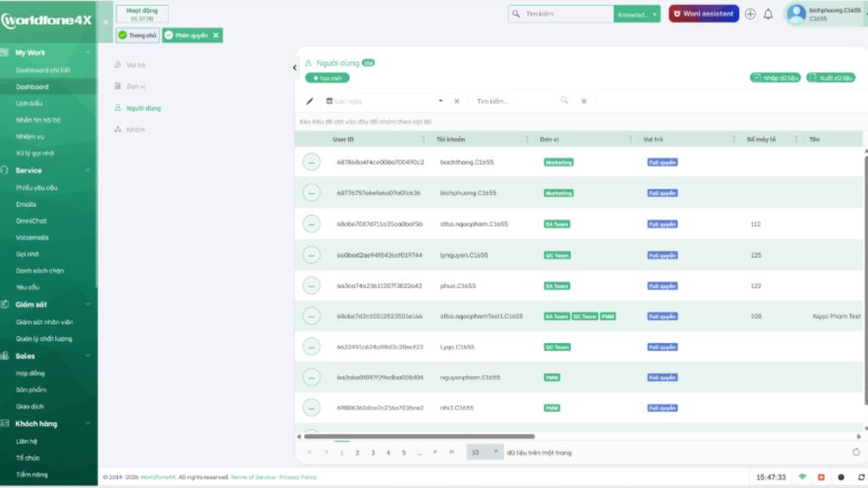The height and width of the screenshot is (488, 868).
Task: Focus the table Tìm kiếm search input
Action: tap(517, 102)
